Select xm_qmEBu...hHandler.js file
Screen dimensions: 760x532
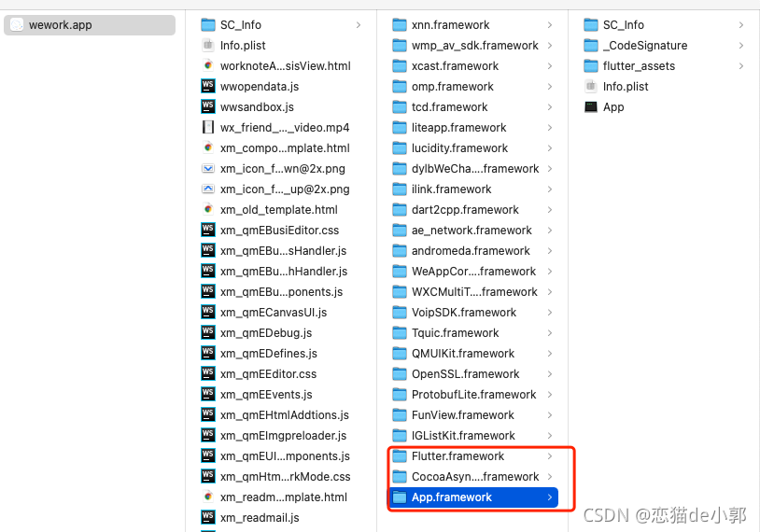tap(281, 272)
